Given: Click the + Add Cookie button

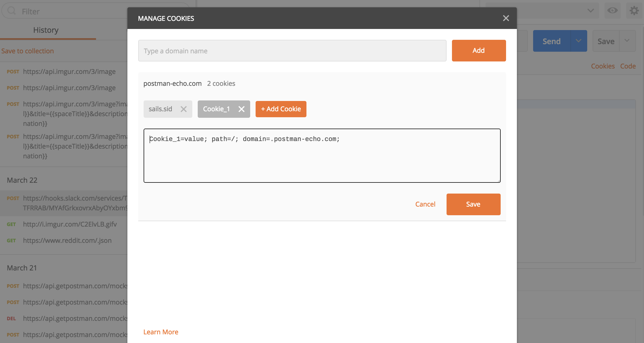Looking at the screenshot, I should [x=281, y=109].
